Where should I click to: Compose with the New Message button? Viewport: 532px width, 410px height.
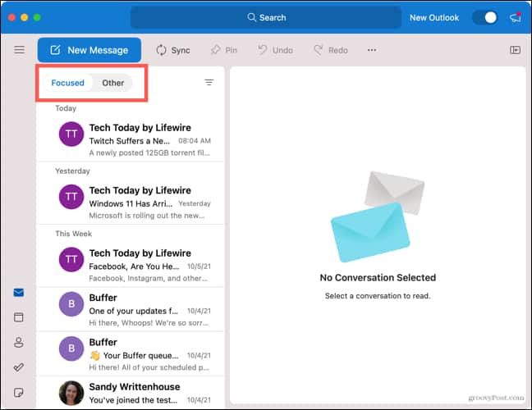coord(89,50)
